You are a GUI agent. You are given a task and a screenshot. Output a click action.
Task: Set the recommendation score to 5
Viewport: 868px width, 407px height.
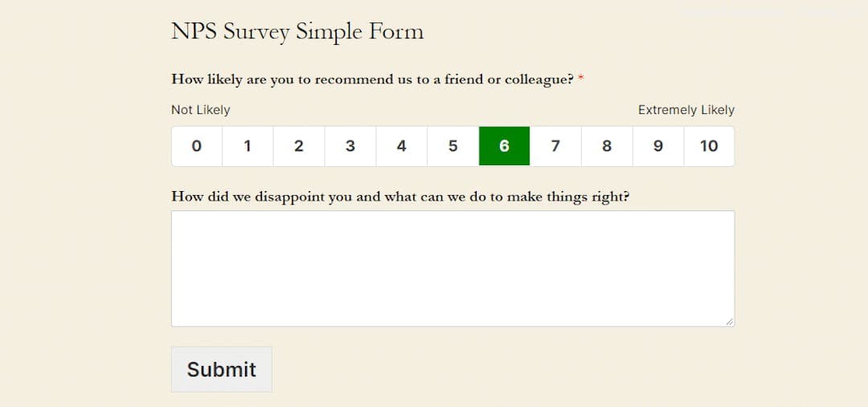pyautogui.click(x=453, y=146)
